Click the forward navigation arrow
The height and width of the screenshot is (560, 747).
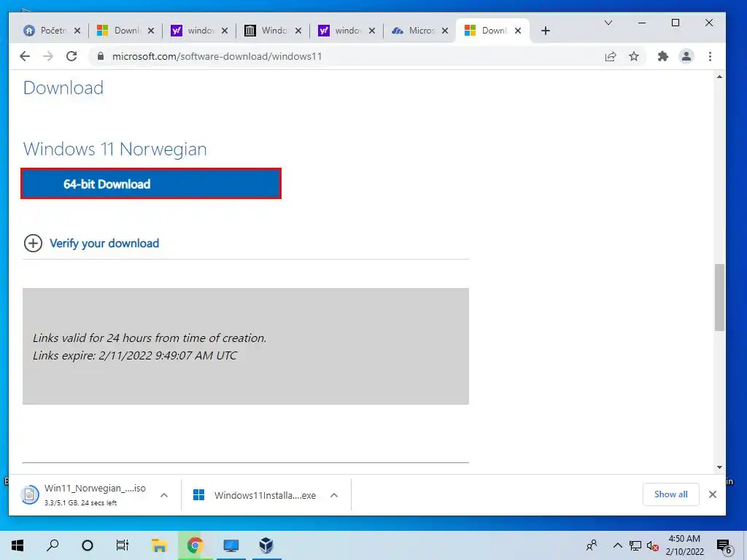pyautogui.click(x=48, y=56)
